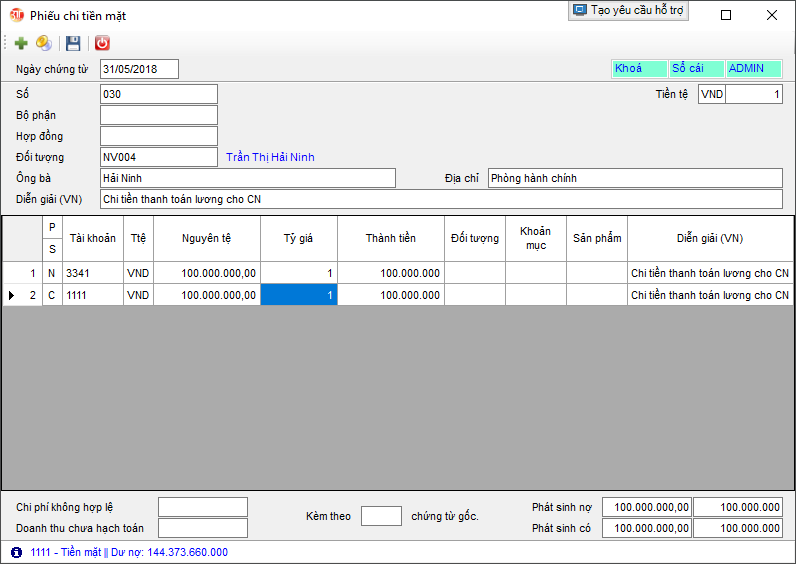796x564 pixels.
Task: Select account cell 3341 in row 1
Action: [x=92, y=273]
